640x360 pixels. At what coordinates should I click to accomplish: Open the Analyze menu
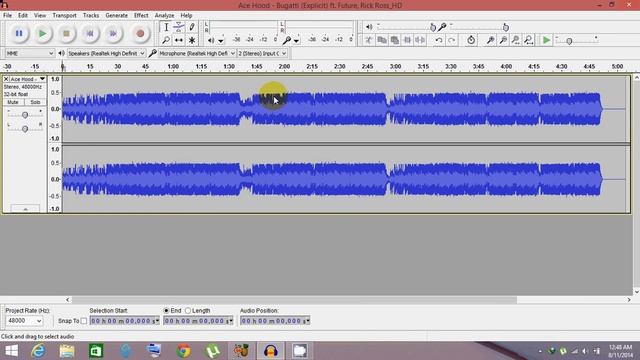pos(164,16)
